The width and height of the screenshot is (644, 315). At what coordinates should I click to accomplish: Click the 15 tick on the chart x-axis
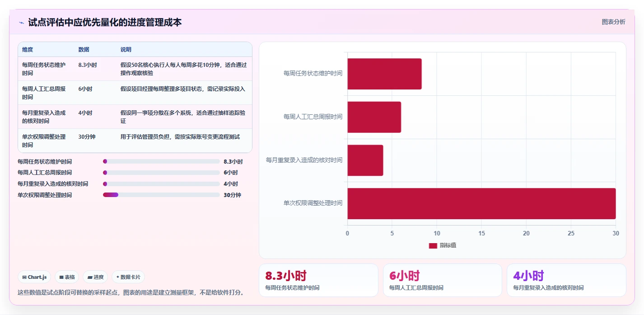[481, 234]
